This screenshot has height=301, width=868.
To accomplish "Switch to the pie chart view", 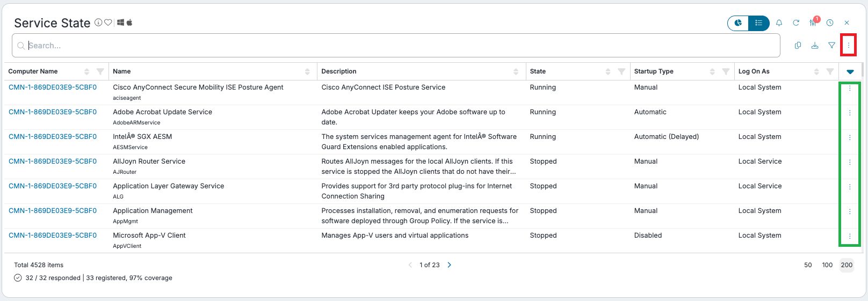I will pyautogui.click(x=739, y=23).
